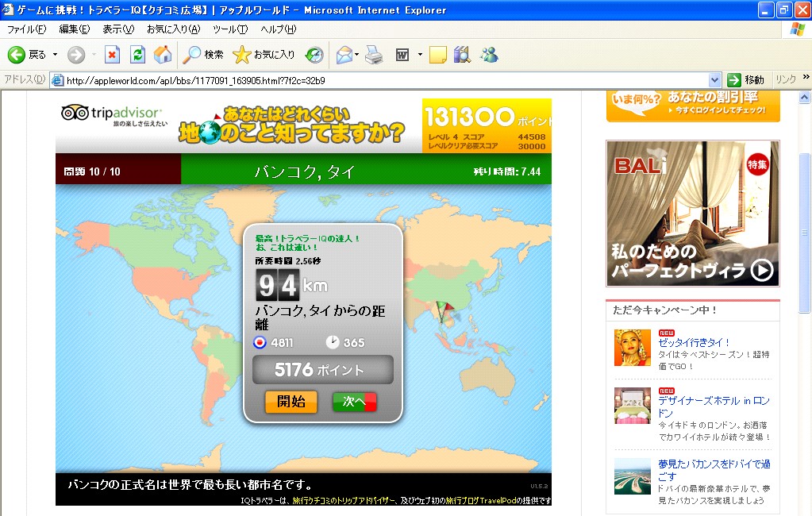Open the ファイル(F) menu
812x516 pixels.
pos(26,29)
